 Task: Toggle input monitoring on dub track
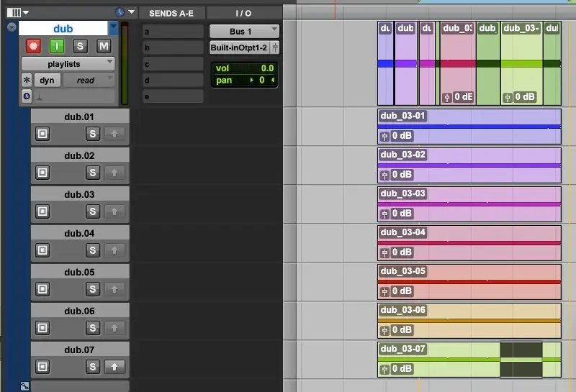coord(57,46)
